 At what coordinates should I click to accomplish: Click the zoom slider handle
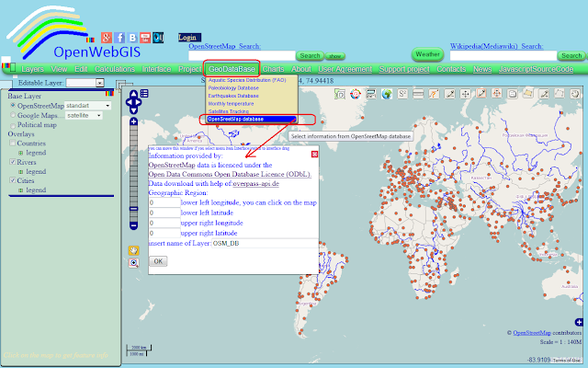pyautogui.click(x=133, y=209)
